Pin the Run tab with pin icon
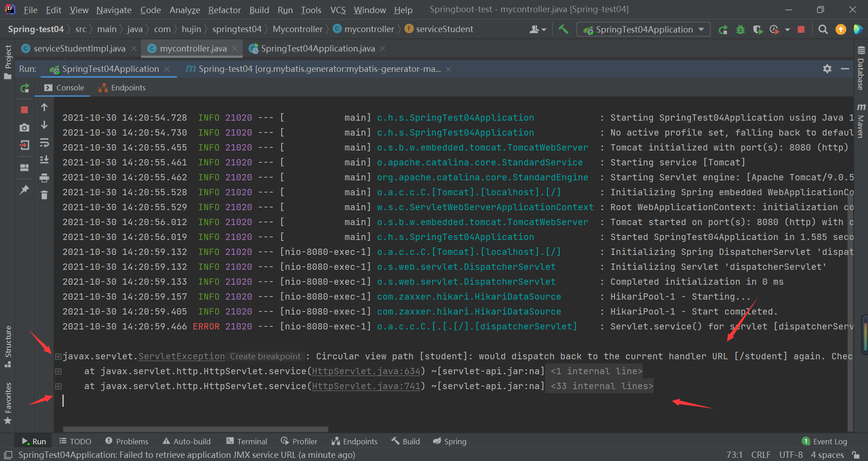868x461 pixels. tap(24, 190)
